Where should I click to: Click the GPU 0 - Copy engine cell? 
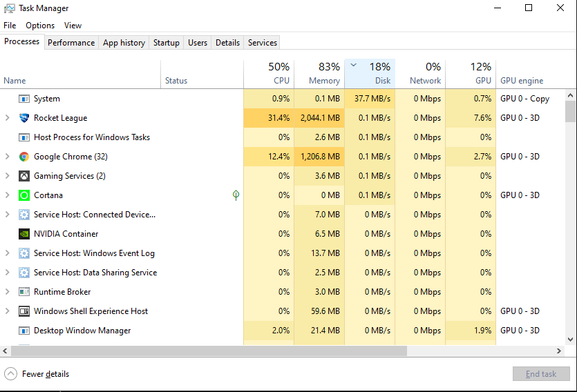point(524,99)
